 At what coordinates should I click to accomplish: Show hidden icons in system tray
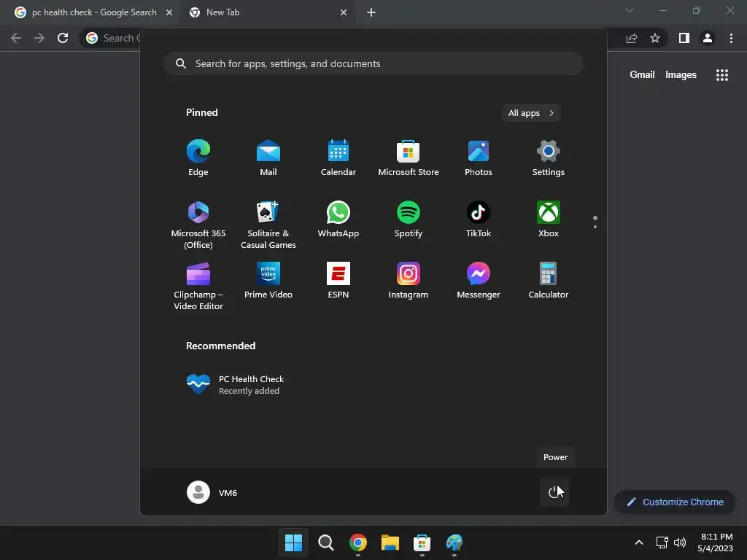pyautogui.click(x=639, y=542)
